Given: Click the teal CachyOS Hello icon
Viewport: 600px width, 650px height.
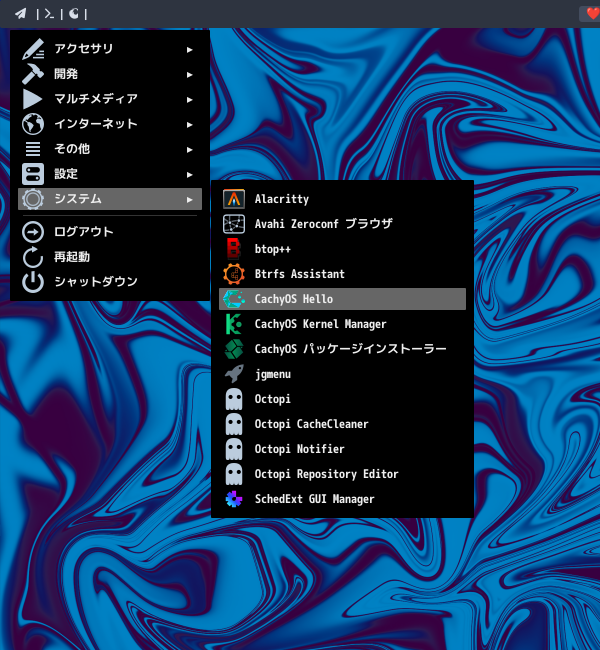Looking at the screenshot, I should [x=234, y=299].
